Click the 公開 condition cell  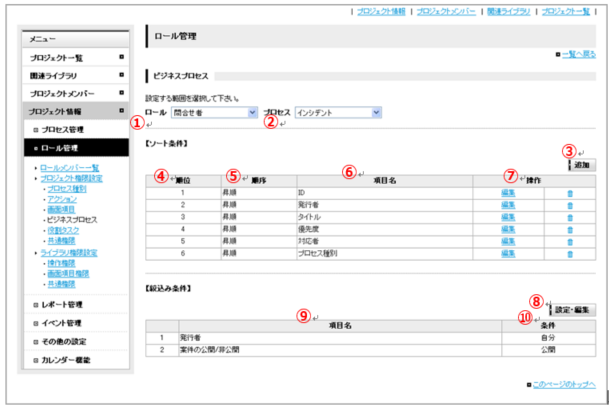[548, 350]
